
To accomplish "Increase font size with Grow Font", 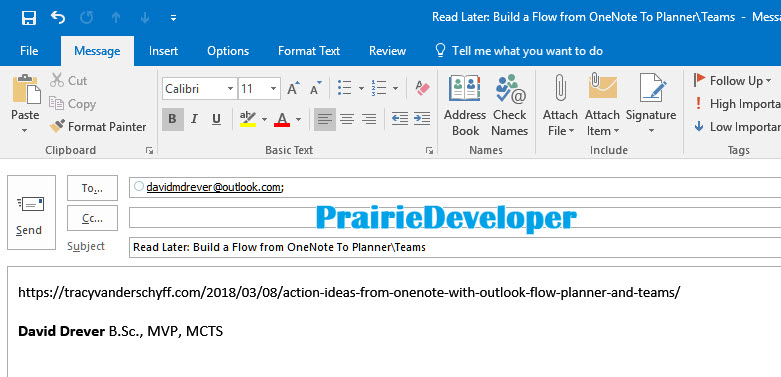I will (293, 89).
